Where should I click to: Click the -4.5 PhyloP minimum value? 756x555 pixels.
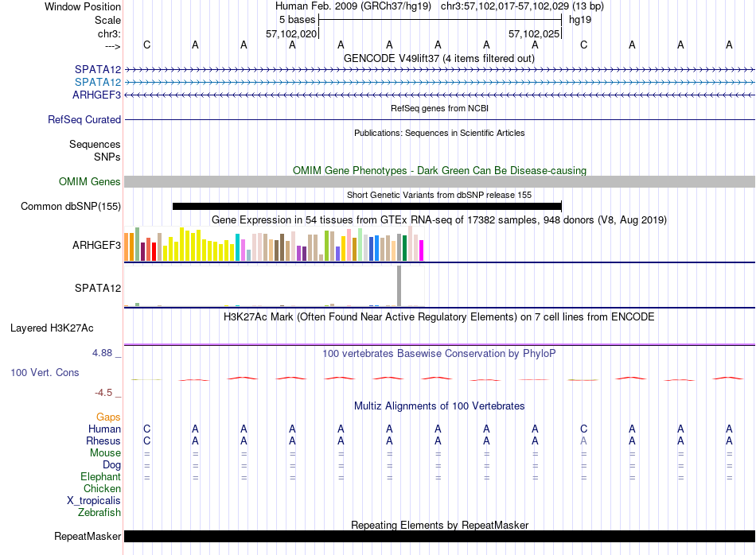click(103, 393)
